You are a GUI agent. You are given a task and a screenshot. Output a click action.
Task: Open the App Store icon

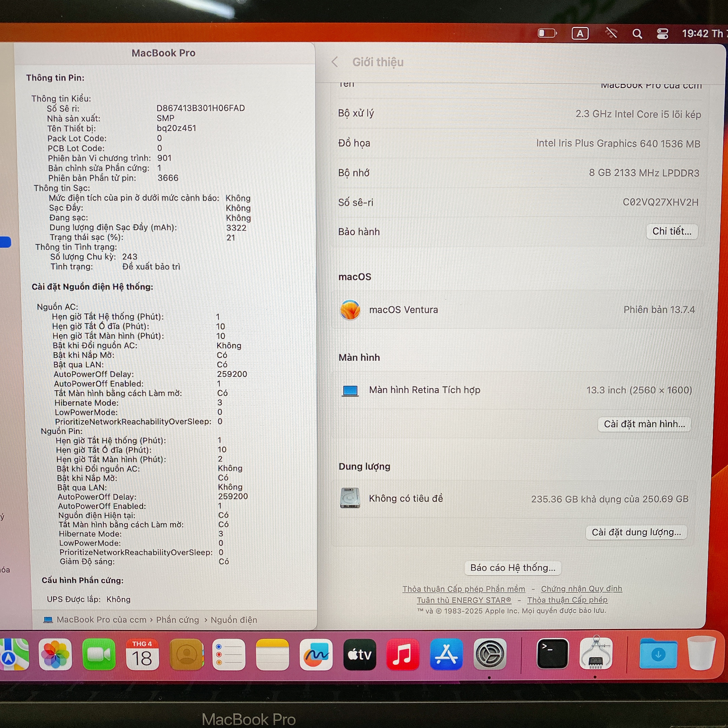pyautogui.click(x=446, y=655)
